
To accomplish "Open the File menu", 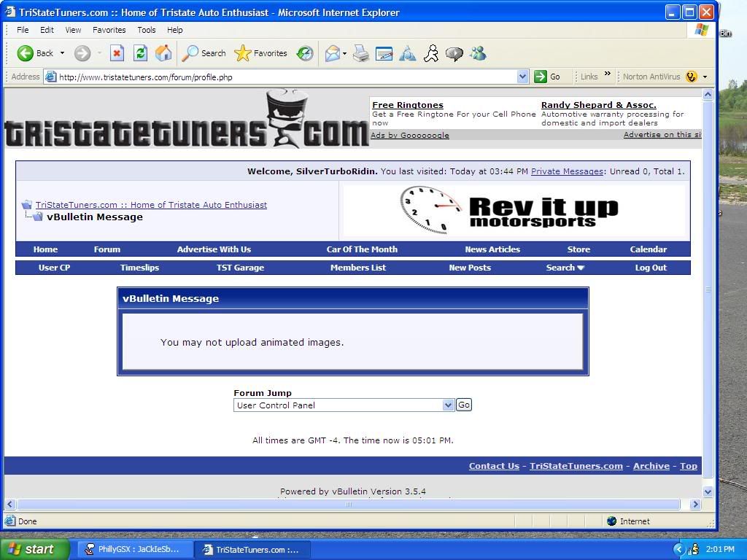I will click(23, 30).
